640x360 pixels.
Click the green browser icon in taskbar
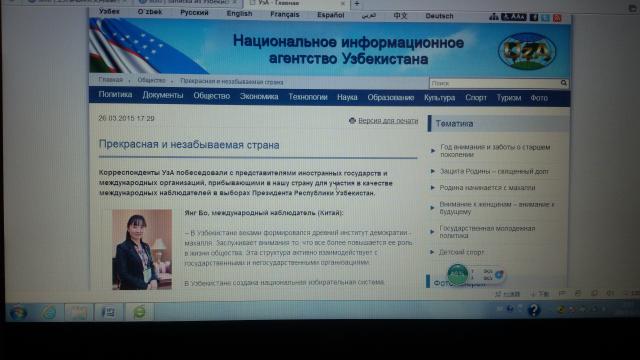tap(139, 312)
